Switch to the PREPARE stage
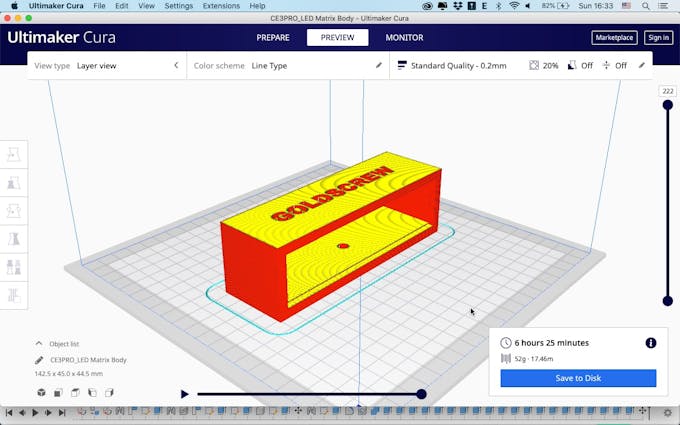 pos(273,38)
